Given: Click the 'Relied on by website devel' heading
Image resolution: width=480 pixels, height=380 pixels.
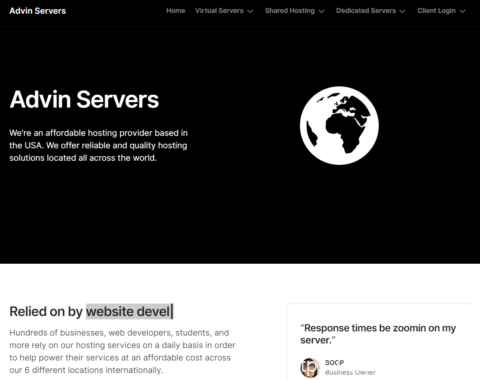Looking at the screenshot, I should point(91,311).
